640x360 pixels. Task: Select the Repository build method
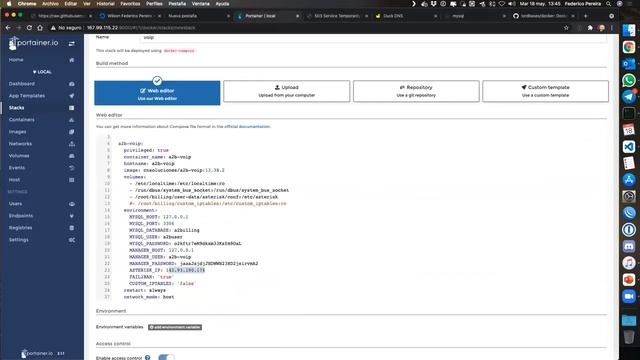tap(416, 91)
